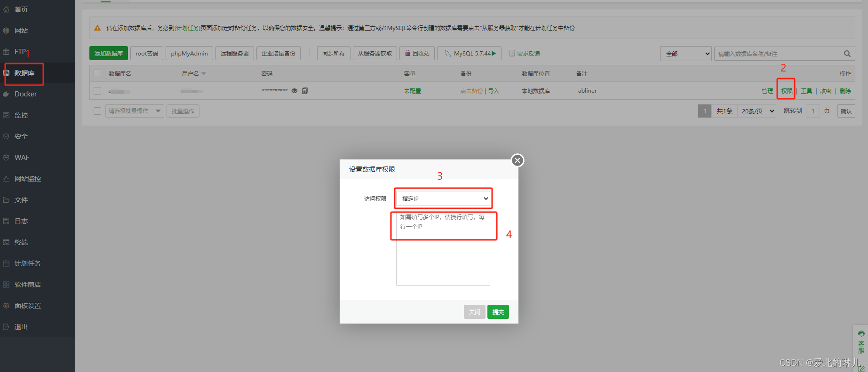Click 需求反馈 feedback link

pyautogui.click(x=525, y=53)
